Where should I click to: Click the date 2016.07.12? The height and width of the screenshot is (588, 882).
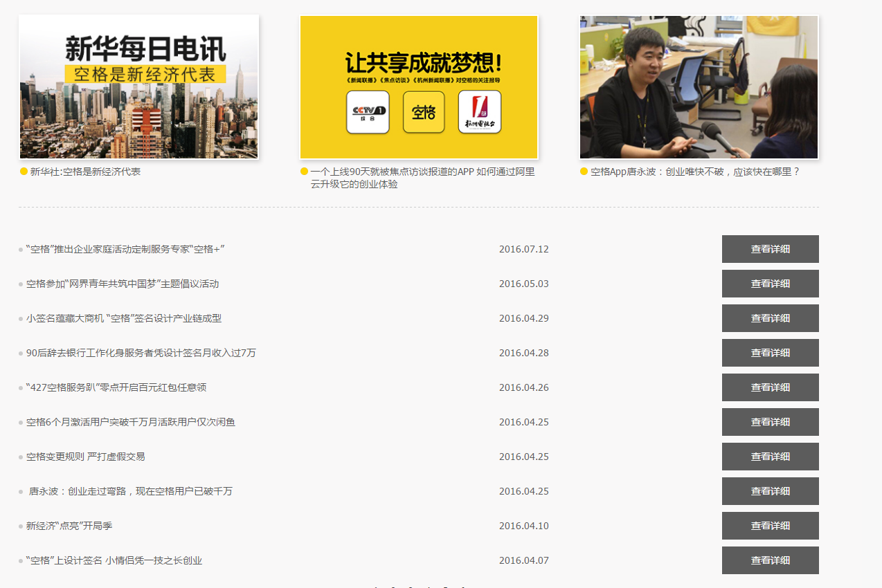524,249
